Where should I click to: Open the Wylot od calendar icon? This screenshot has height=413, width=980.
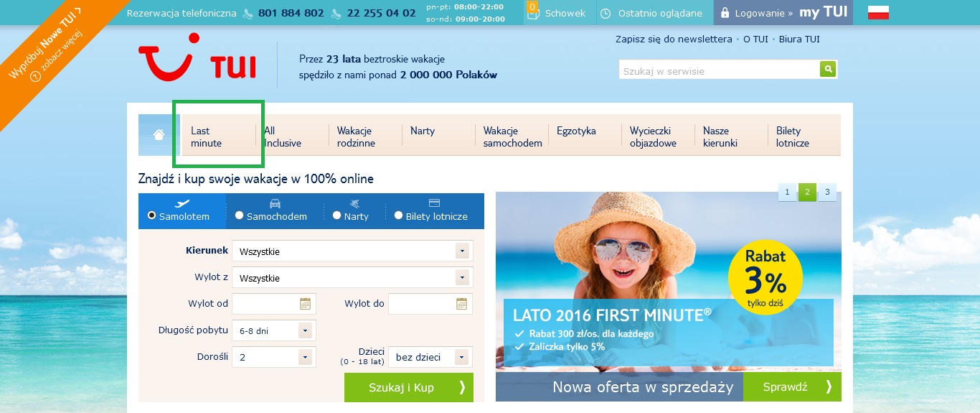(305, 304)
